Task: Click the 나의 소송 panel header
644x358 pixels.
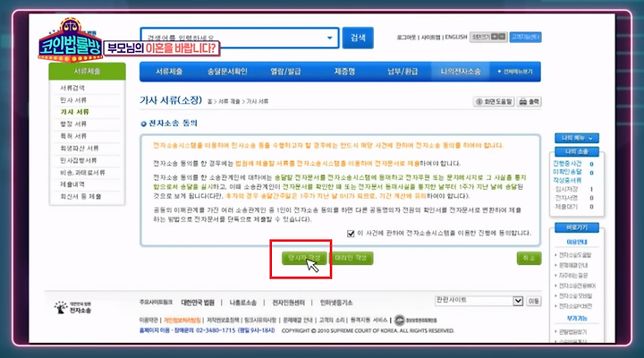Action: [577, 151]
